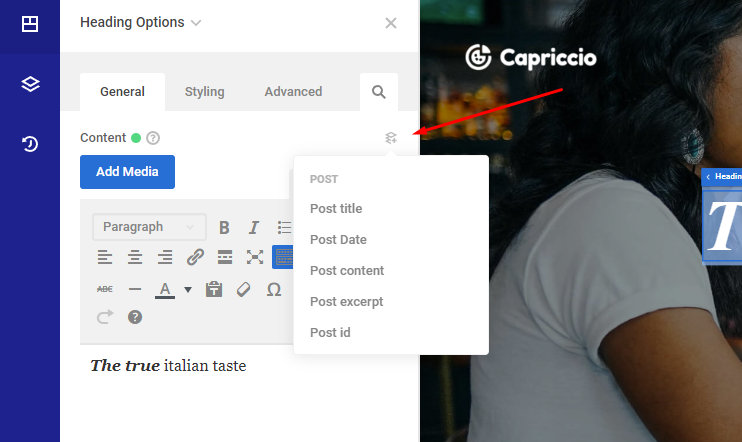Screen dimensions: 742x442
Task: Apply the text color A button
Action: click(x=165, y=289)
